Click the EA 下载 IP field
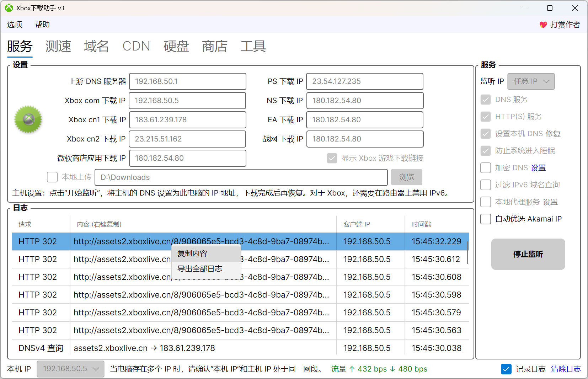 pos(365,120)
